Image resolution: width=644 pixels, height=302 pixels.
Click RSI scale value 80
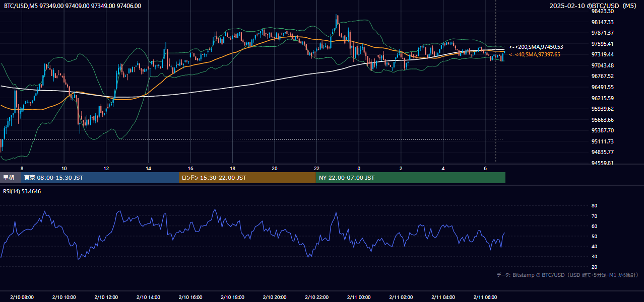pos(594,206)
